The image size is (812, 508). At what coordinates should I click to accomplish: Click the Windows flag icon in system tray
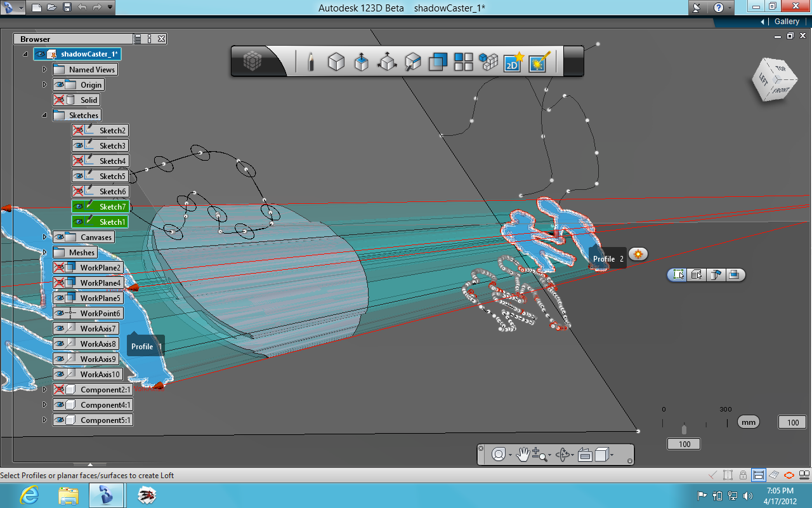702,495
